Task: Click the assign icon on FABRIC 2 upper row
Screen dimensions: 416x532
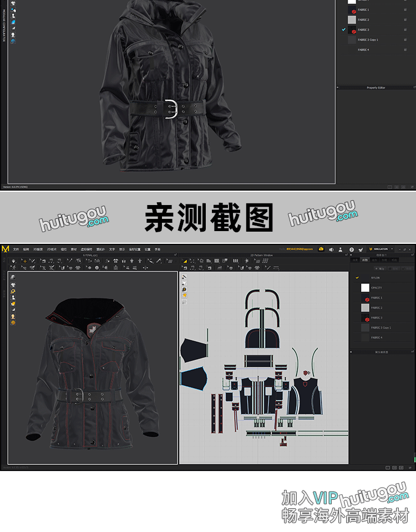Action: [x=405, y=20]
